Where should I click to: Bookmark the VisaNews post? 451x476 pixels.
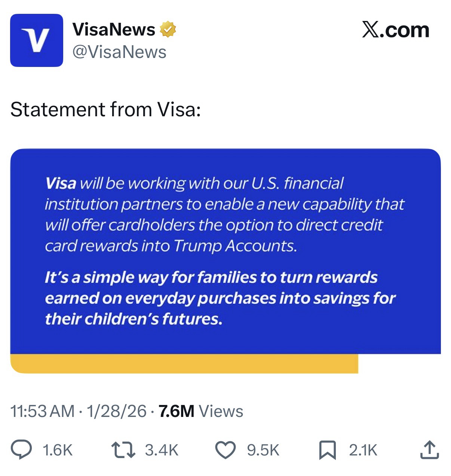point(328,450)
